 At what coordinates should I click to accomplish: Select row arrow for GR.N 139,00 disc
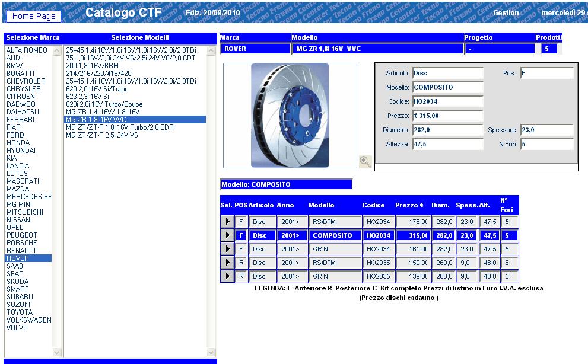pos(227,276)
